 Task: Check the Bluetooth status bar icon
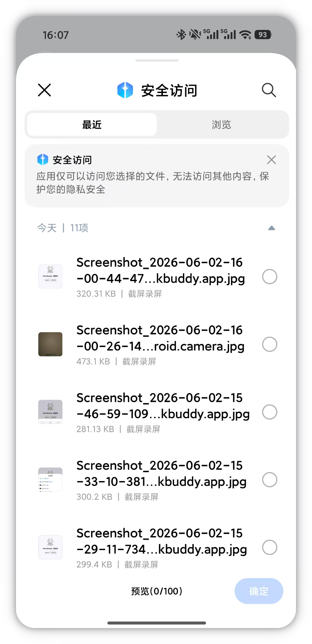pos(181,34)
